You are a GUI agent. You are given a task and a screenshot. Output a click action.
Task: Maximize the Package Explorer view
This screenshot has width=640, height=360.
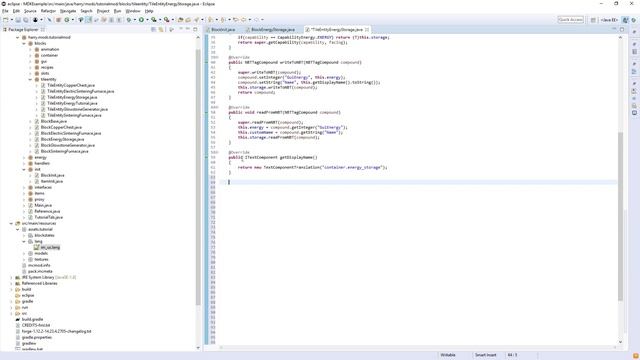point(195,29)
